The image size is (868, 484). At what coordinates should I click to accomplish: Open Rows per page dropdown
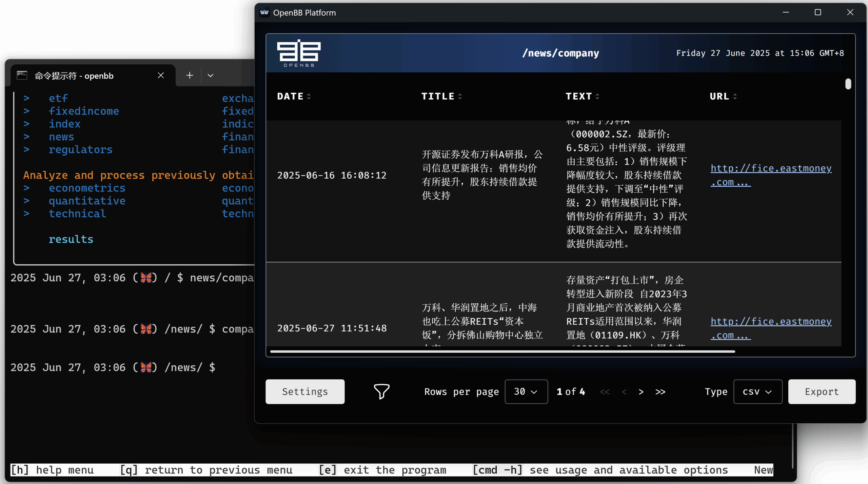tap(526, 392)
